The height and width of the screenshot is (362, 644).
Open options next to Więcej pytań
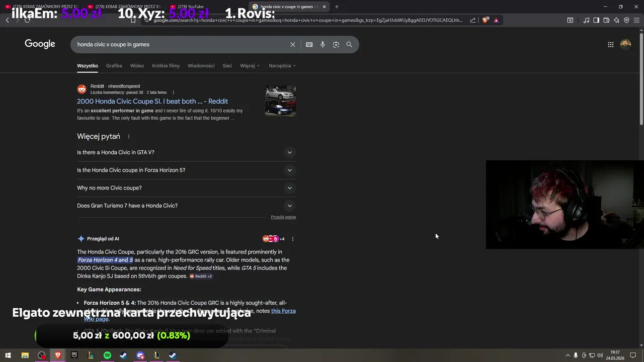click(128, 136)
